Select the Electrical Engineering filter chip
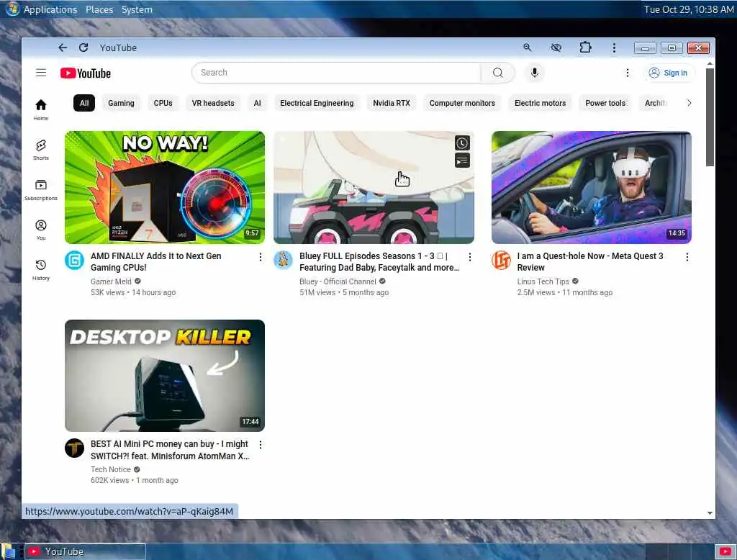This screenshot has width=737, height=560. click(x=317, y=103)
